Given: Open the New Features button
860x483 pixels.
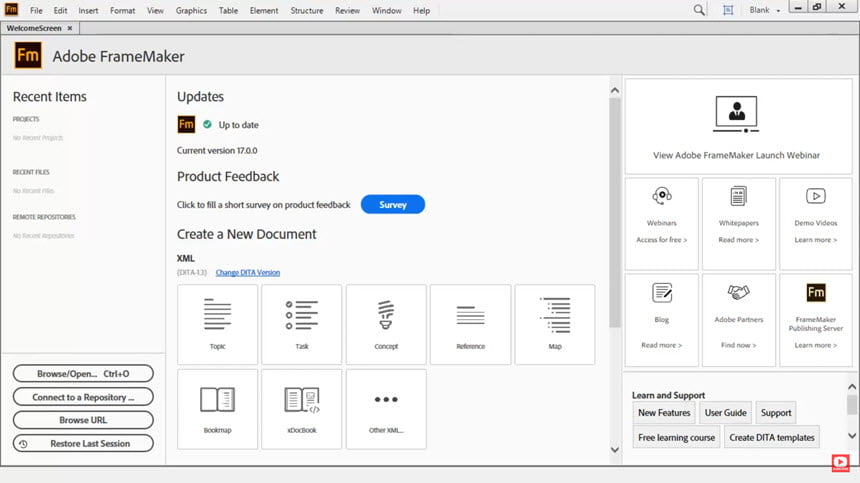Looking at the screenshot, I should coord(664,413).
